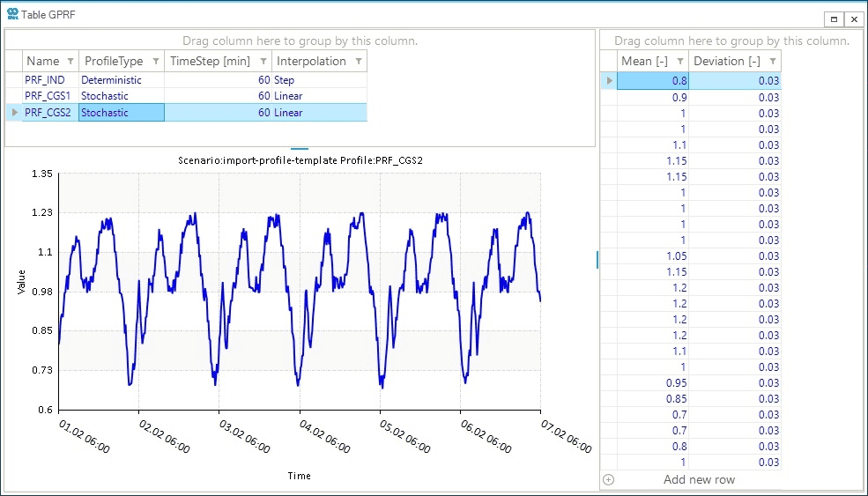Open the ProfileType column filter icon
Screen dimensions: 868x496
(x=155, y=62)
